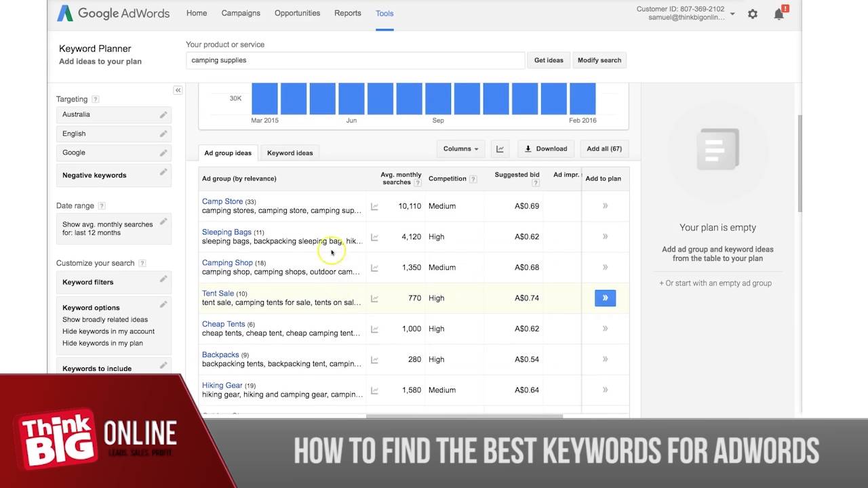Screen dimensions: 868x488
Task: Click the Get ideas button
Action: [x=549, y=60]
